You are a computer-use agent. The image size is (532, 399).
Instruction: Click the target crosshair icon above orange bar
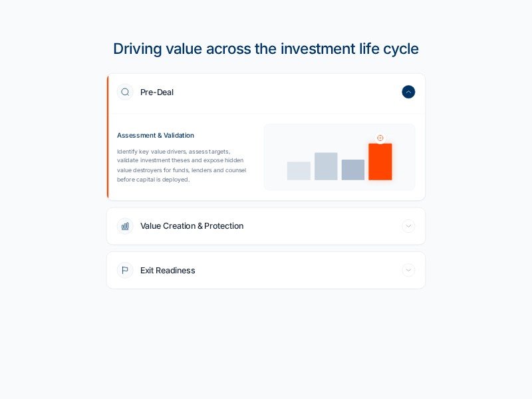[380, 138]
